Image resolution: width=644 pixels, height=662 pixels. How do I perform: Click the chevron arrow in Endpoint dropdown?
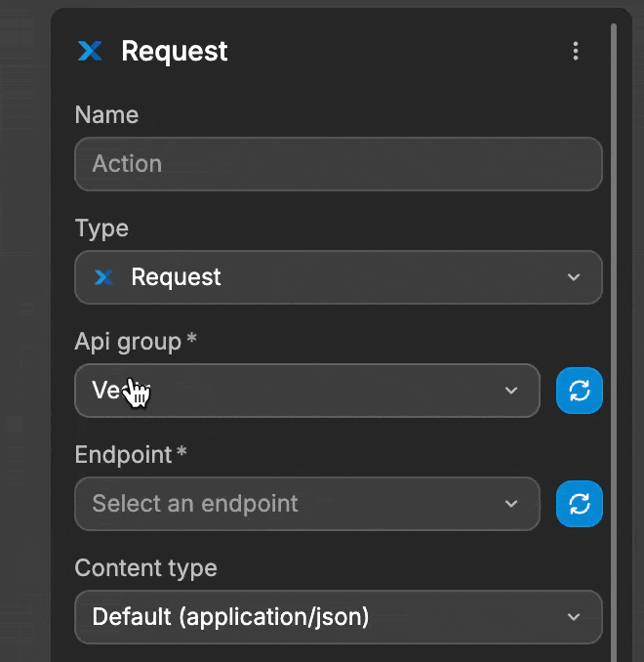[x=510, y=504]
